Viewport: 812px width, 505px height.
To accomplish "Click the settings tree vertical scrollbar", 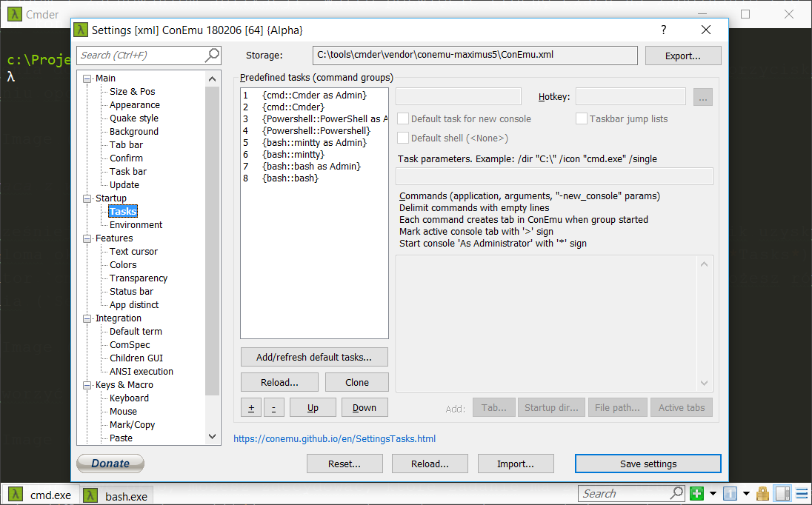I will pos(213,237).
